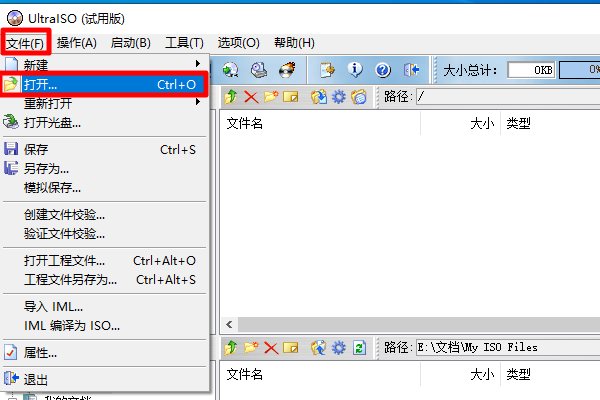
Task: Click the mount to virtual drive icon
Action: pyautogui.click(x=231, y=70)
